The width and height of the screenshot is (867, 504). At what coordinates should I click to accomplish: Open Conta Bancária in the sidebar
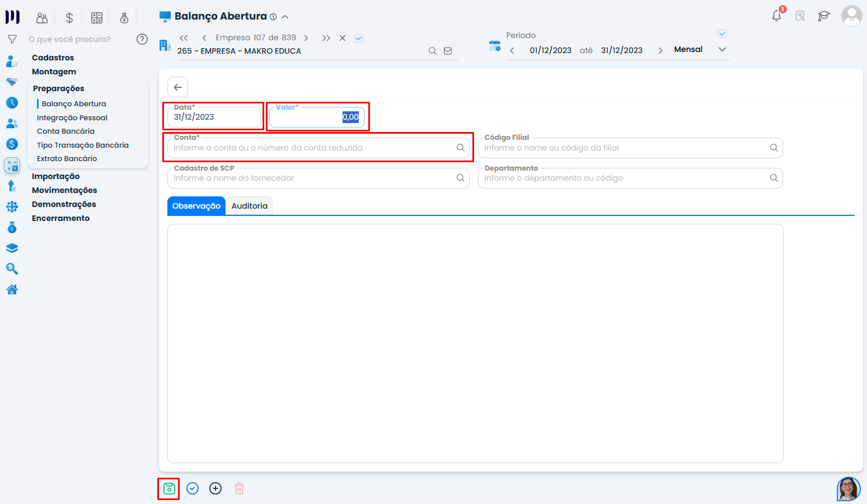coord(65,131)
